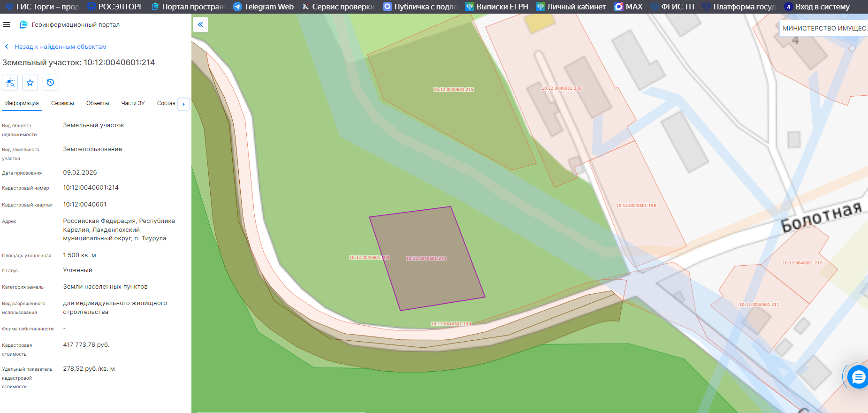Open the history clock icon
Screen dimensions: 868x413
coord(50,83)
